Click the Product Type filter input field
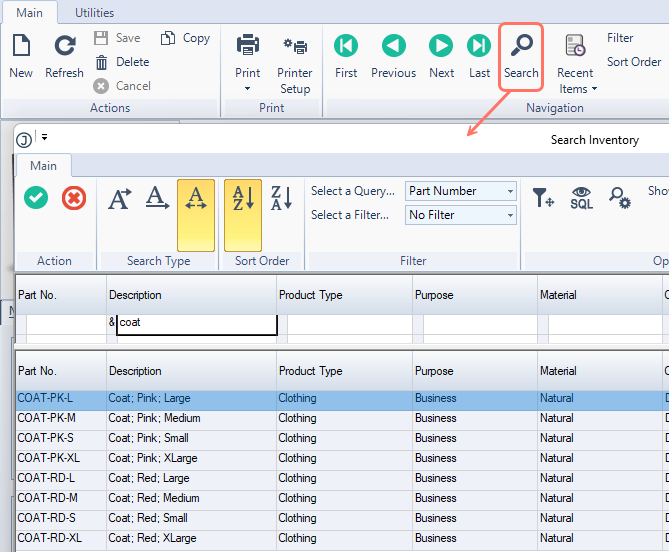This screenshot has width=669, height=552. (x=349, y=325)
